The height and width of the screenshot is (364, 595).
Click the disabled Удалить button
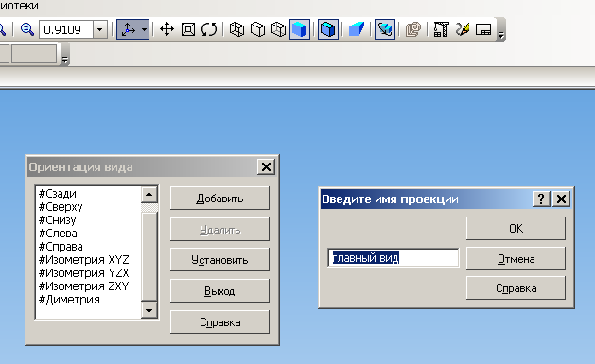pyautogui.click(x=219, y=230)
